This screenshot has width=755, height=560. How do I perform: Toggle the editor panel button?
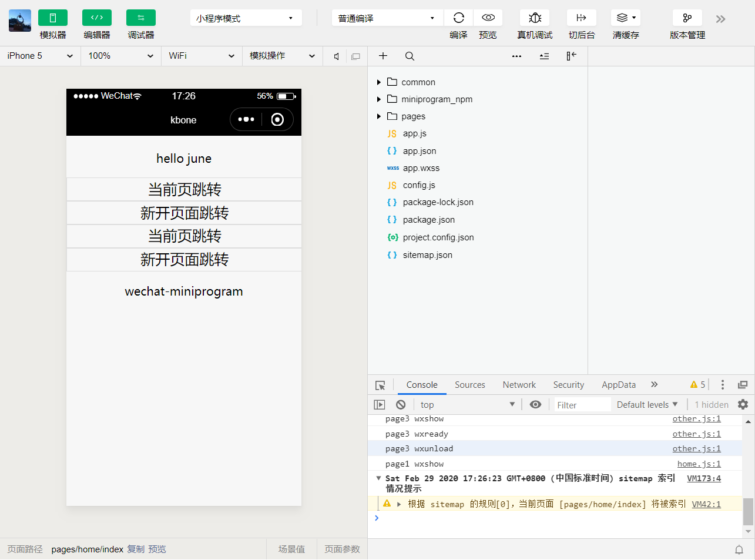click(96, 18)
